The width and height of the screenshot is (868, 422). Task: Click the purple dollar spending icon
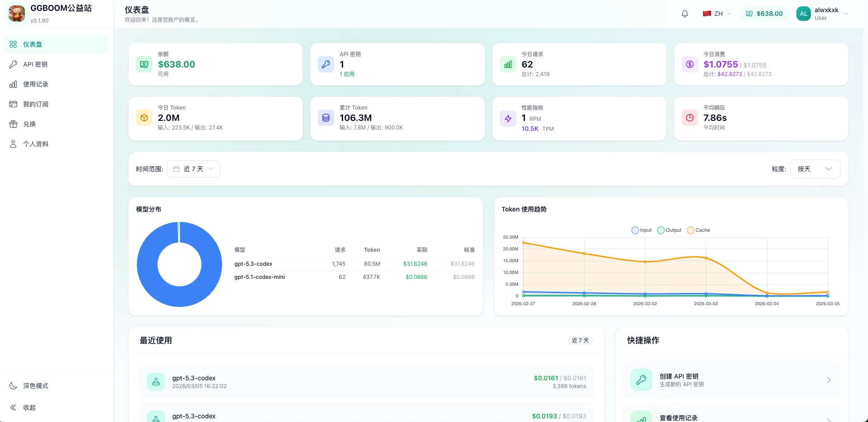pos(689,64)
